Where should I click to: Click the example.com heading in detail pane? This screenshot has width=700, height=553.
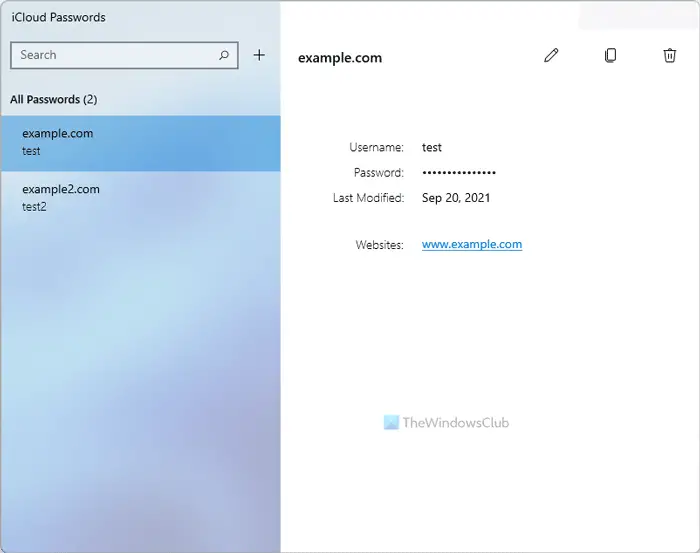340,58
